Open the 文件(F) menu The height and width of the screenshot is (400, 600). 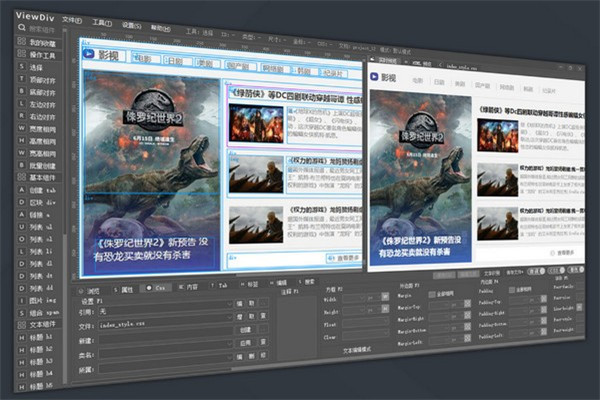(72, 20)
